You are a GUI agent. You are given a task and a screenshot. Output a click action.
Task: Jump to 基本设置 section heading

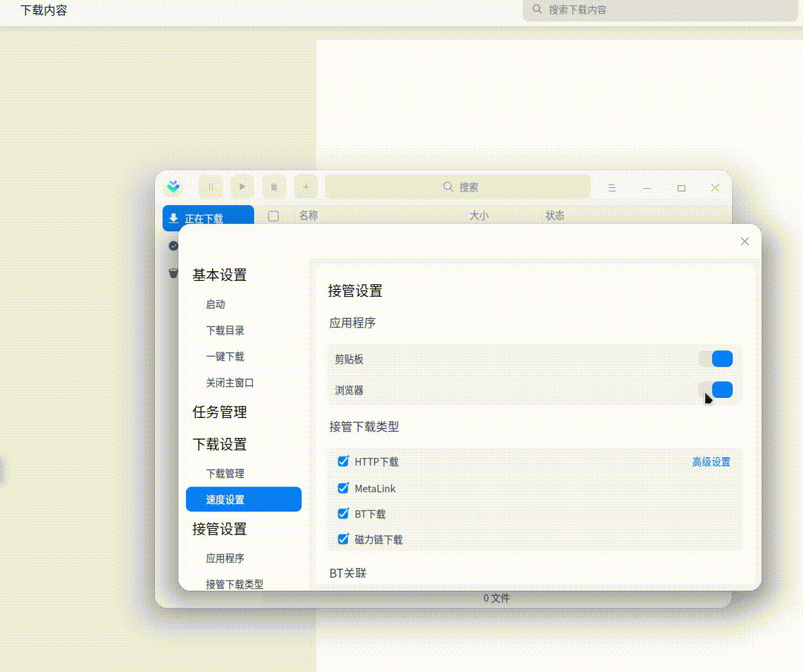tap(220, 275)
